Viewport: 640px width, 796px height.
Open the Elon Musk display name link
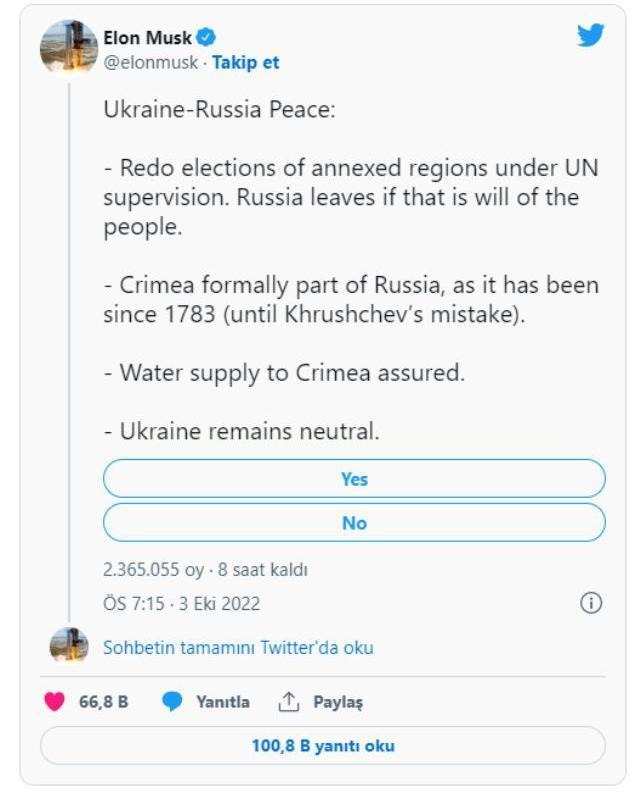(x=147, y=38)
